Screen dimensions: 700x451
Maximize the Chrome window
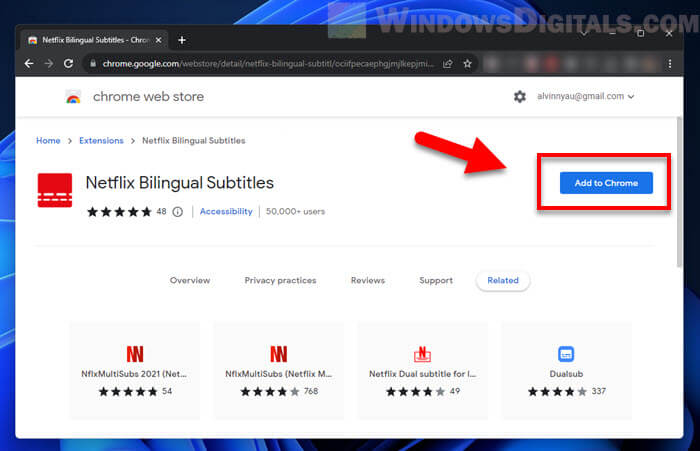tap(641, 33)
